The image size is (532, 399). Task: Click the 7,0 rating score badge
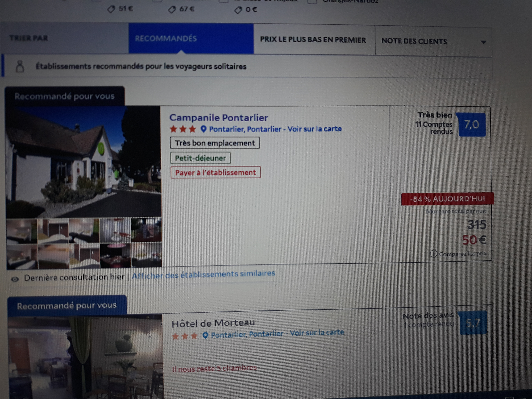[x=472, y=125]
